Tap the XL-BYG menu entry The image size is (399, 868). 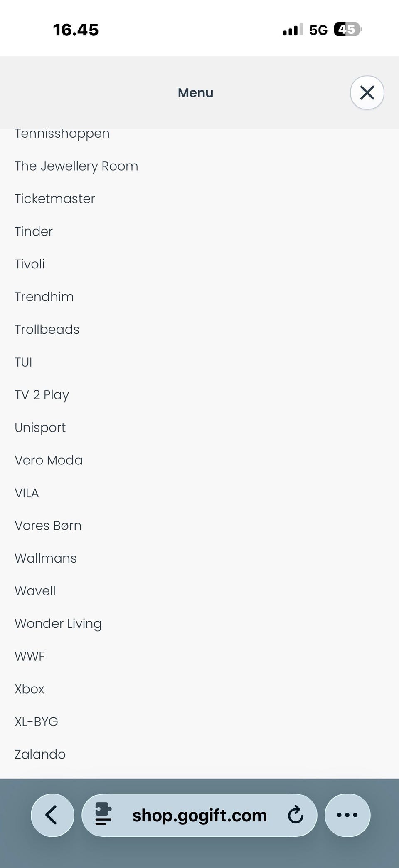click(x=36, y=722)
